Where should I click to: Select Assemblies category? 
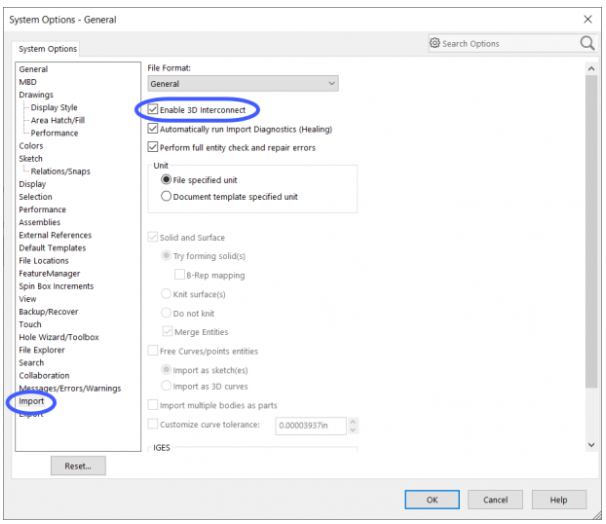click(x=39, y=222)
